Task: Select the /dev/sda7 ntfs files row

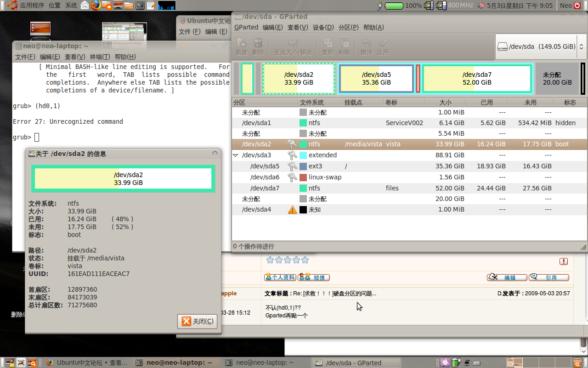Action: (409, 188)
